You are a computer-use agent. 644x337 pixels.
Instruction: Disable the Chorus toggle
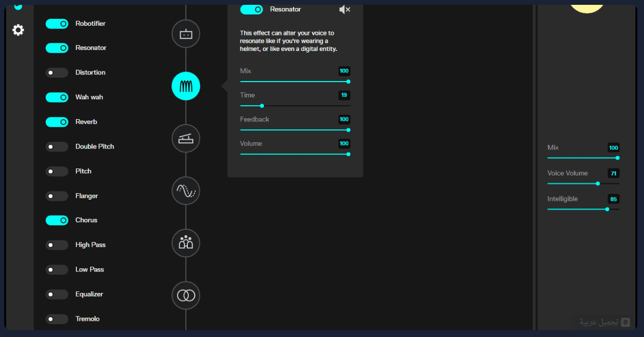click(57, 220)
